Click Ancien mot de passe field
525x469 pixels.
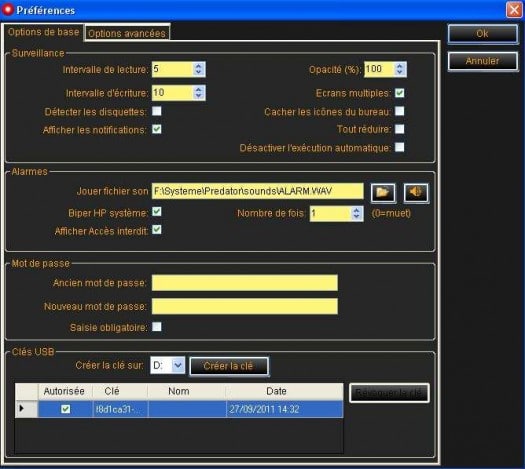click(245, 283)
